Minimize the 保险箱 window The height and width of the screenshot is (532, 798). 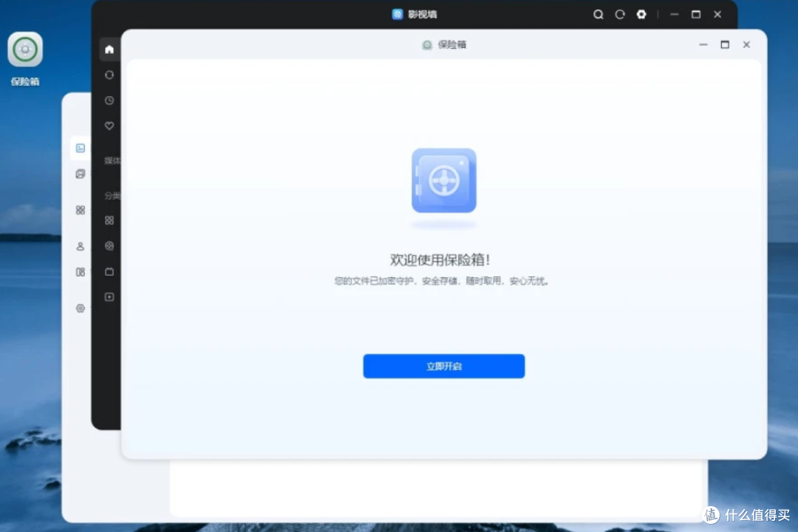(703, 45)
